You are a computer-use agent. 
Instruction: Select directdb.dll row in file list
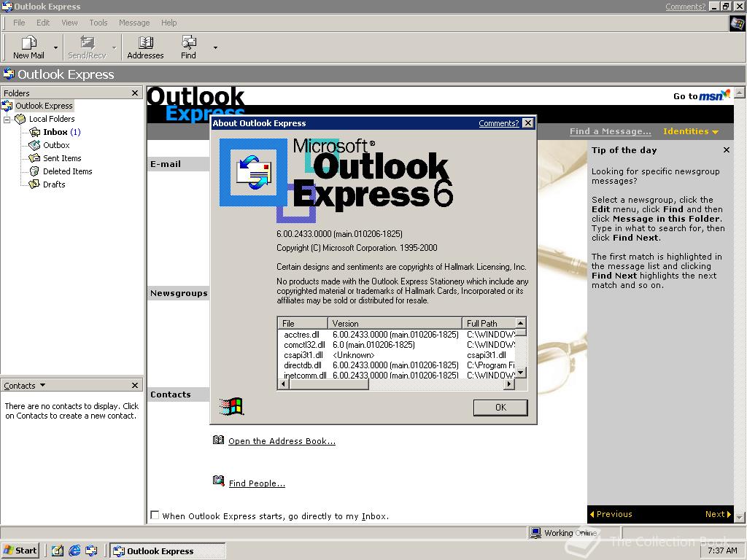click(x=396, y=365)
